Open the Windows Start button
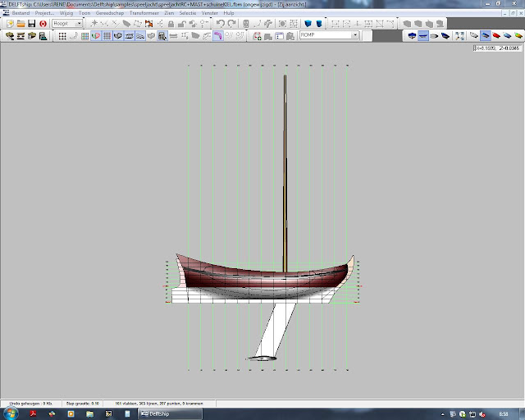 point(10,413)
